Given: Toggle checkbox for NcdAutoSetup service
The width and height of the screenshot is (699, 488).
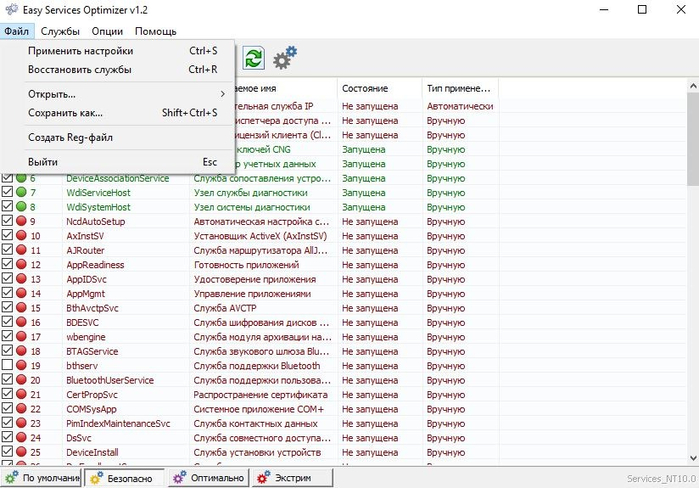Looking at the screenshot, I should [x=7, y=221].
